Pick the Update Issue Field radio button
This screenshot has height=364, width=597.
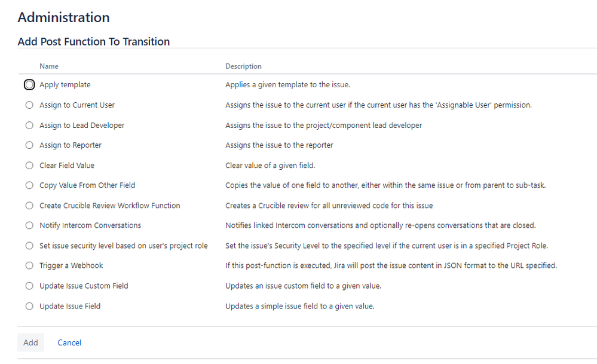tap(29, 306)
